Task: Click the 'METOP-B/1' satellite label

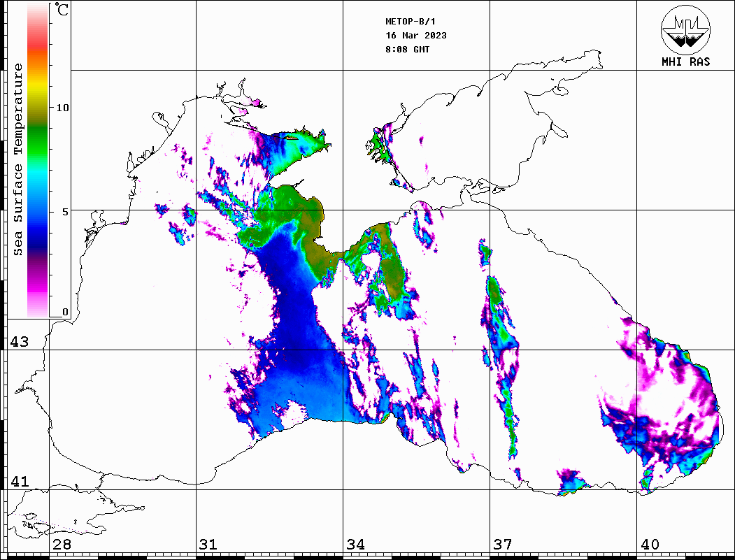Action: pyautogui.click(x=410, y=22)
